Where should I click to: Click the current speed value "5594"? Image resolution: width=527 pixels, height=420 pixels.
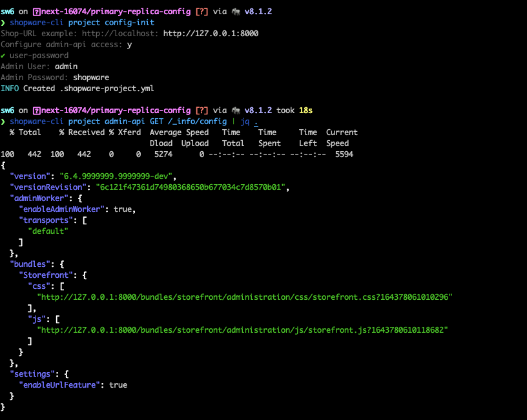[x=344, y=154]
